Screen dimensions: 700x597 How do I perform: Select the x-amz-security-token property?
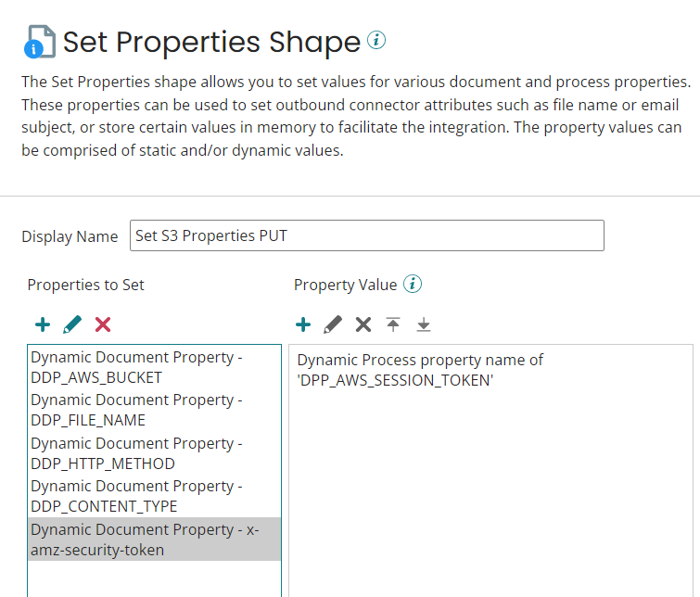click(x=144, y=540)
